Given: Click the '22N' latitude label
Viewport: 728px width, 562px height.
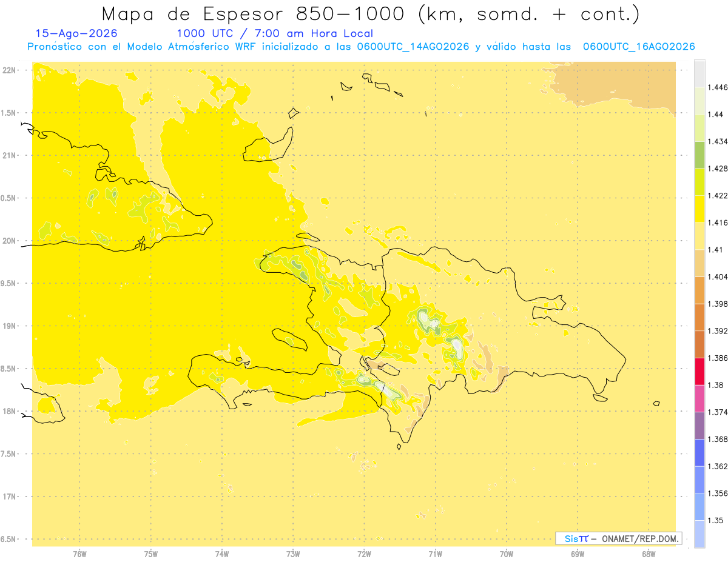Looking at the screenshot, I should point(9,70).
